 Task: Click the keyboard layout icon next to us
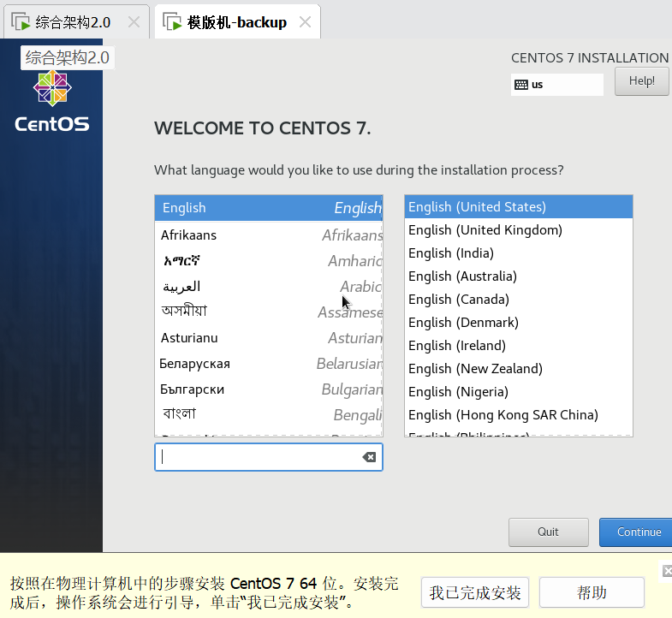pos(521,85)
